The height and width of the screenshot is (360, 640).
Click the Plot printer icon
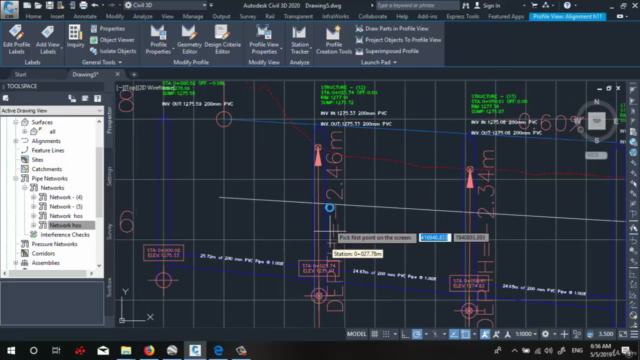[x=83, y=5]
